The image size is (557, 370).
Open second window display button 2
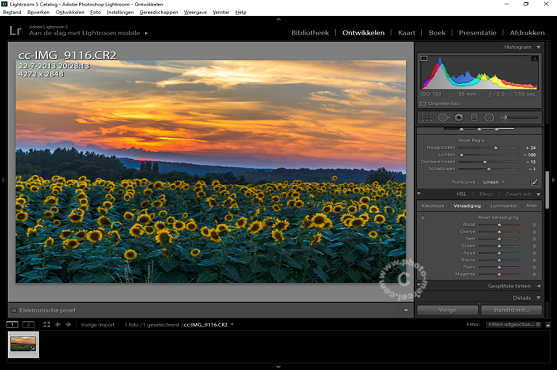click(28, 325)
